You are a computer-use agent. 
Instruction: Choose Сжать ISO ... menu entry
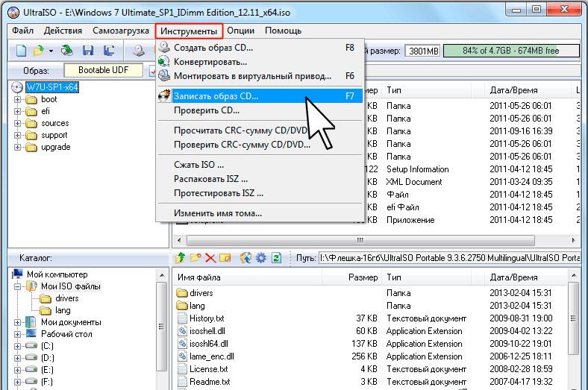coord(260,165)
